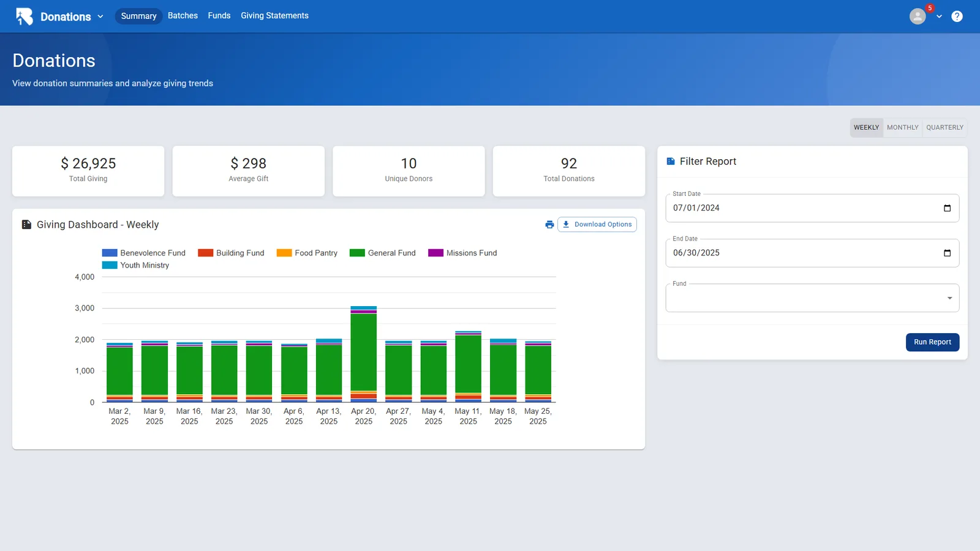The image size is (980, 551).
Task: Click the Total Donations 92 card
Action: 569,171
